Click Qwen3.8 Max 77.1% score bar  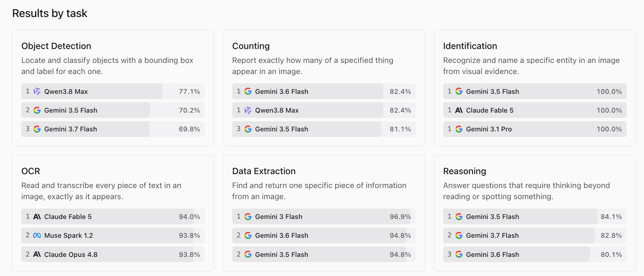coord(113,91)
